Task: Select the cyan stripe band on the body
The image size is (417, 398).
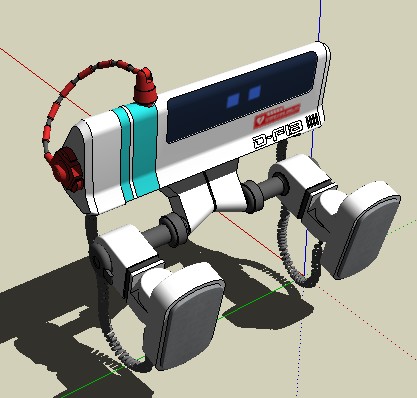Action: coord(136,152)
